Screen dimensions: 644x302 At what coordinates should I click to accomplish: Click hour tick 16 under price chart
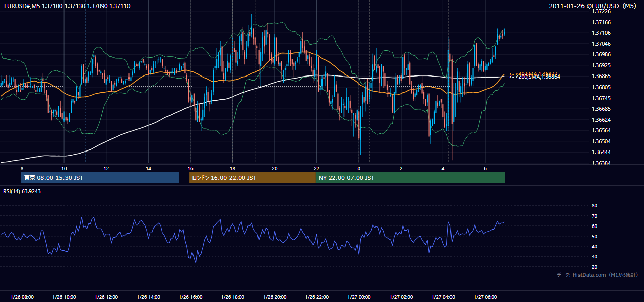tap(190, 168)
